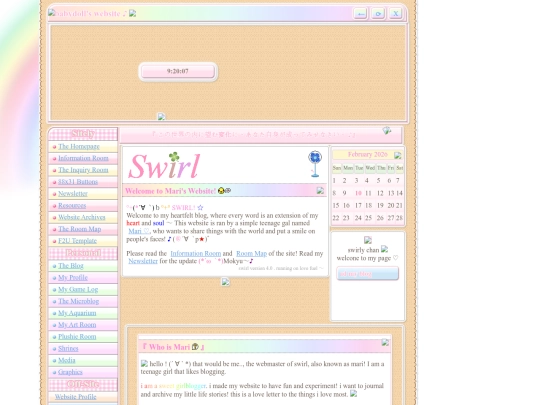Select day 10 in the calendar

point(358,193)
